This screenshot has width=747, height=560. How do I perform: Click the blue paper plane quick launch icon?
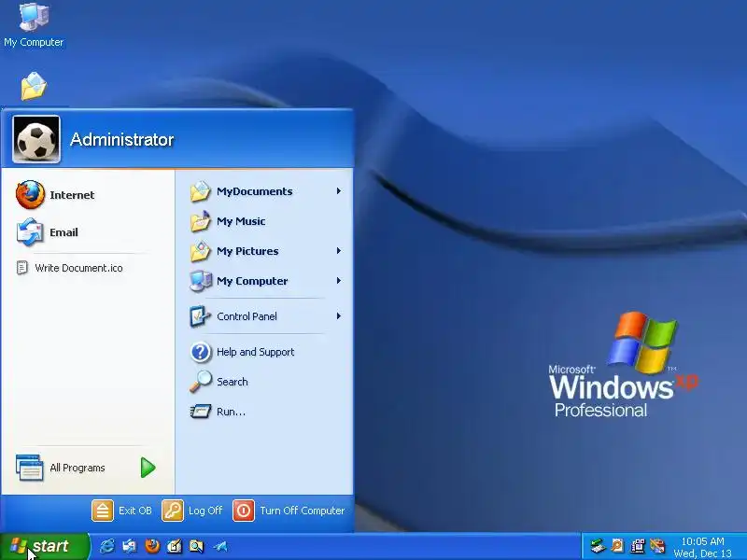click(220, 546)
